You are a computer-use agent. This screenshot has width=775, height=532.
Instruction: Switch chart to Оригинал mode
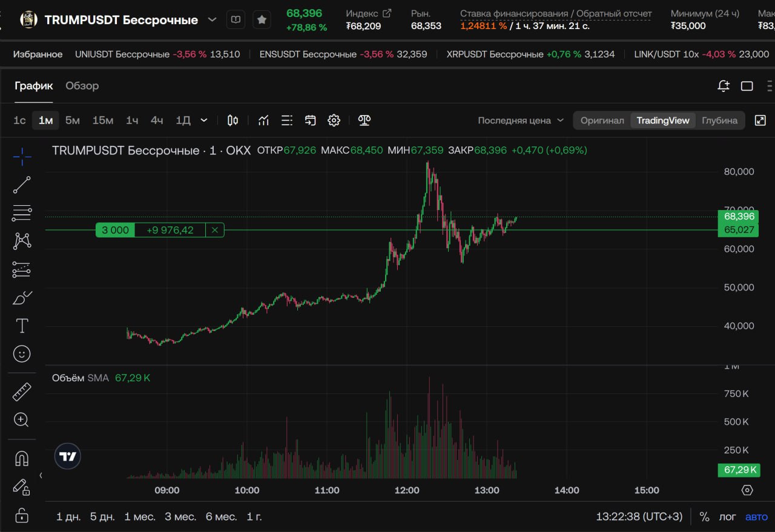(x=602, y=120)
